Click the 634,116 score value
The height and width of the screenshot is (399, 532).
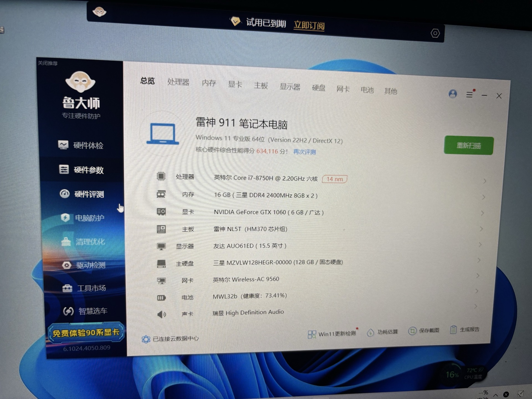tap(267, 151)
